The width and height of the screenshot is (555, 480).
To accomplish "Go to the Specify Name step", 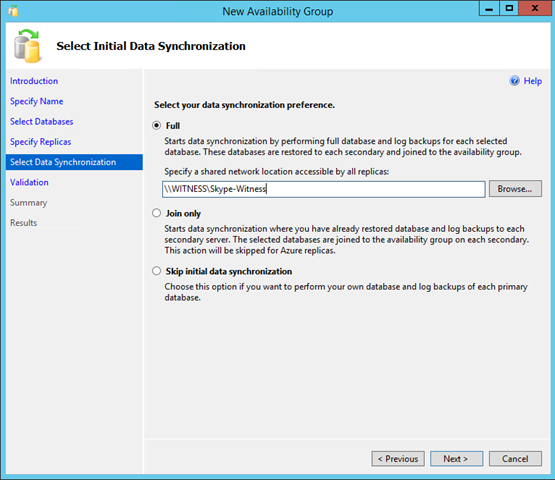I will click(x=36, y=101).
